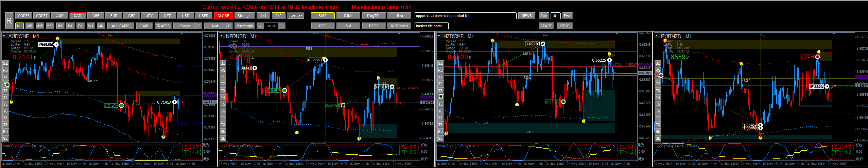The image size is (868, 168).
Task: Toggle the W1 timeframe button
Action: click(90, 26)
